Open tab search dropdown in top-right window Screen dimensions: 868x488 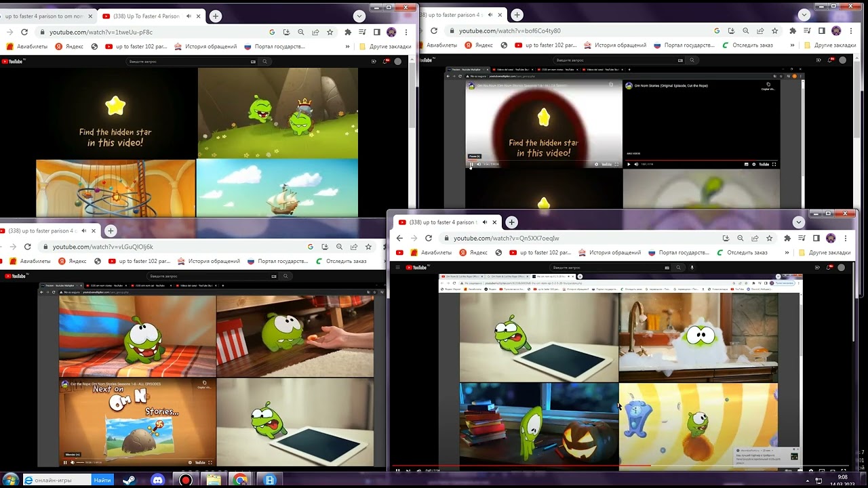coord(804,15)
